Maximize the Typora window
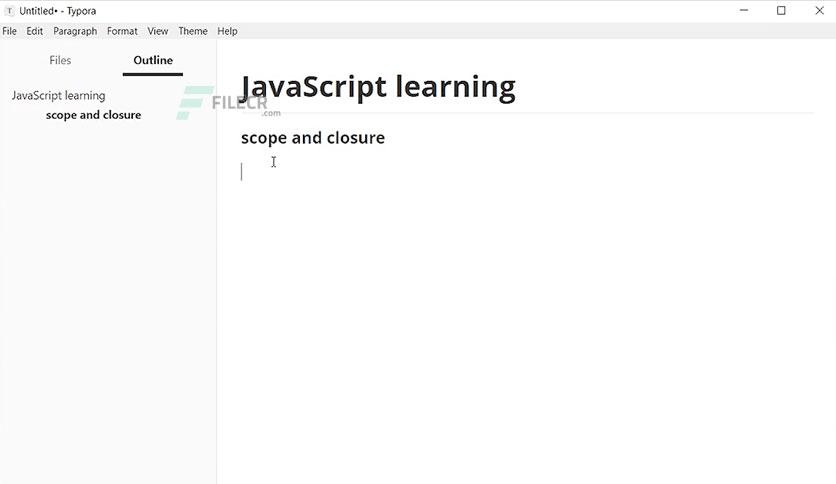This screenshot has width=836, height=484. [781, 10]
